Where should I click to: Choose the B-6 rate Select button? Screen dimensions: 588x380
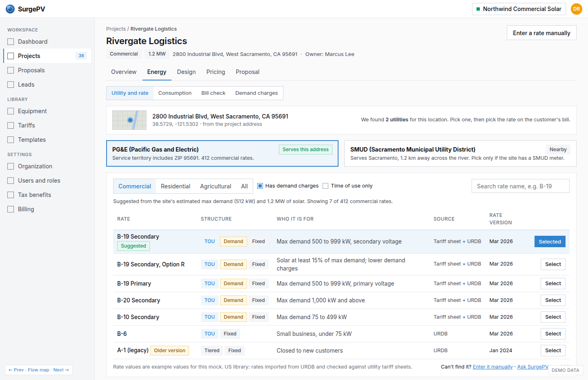pyautogui.click(x=553, y=334)
